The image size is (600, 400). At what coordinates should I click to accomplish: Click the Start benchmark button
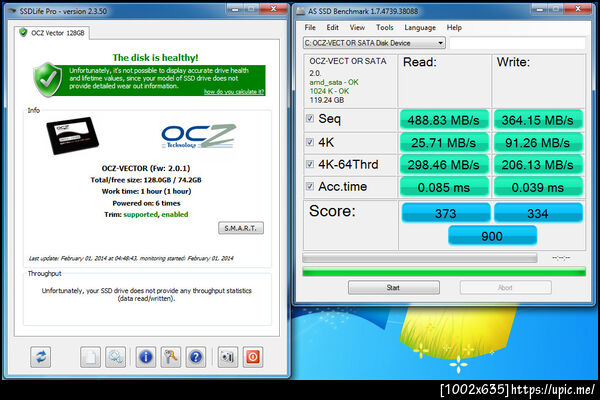(393, 287)
